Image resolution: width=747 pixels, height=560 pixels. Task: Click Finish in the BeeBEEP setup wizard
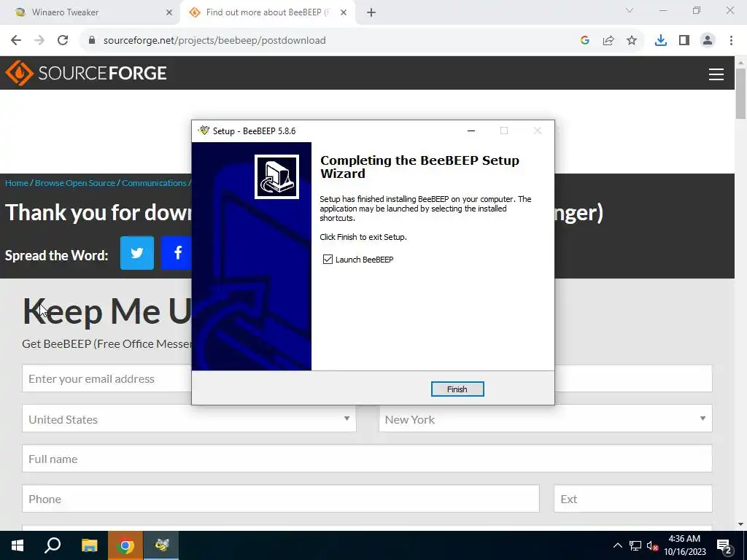pos(457,389)
